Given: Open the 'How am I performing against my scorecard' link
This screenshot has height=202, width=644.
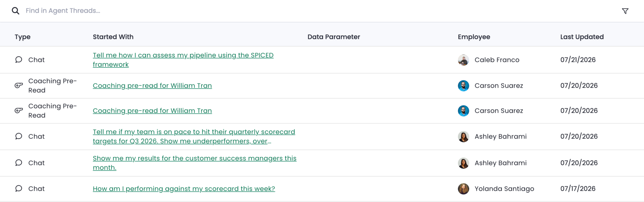Looking at the screenshot, I should point(184,189).
